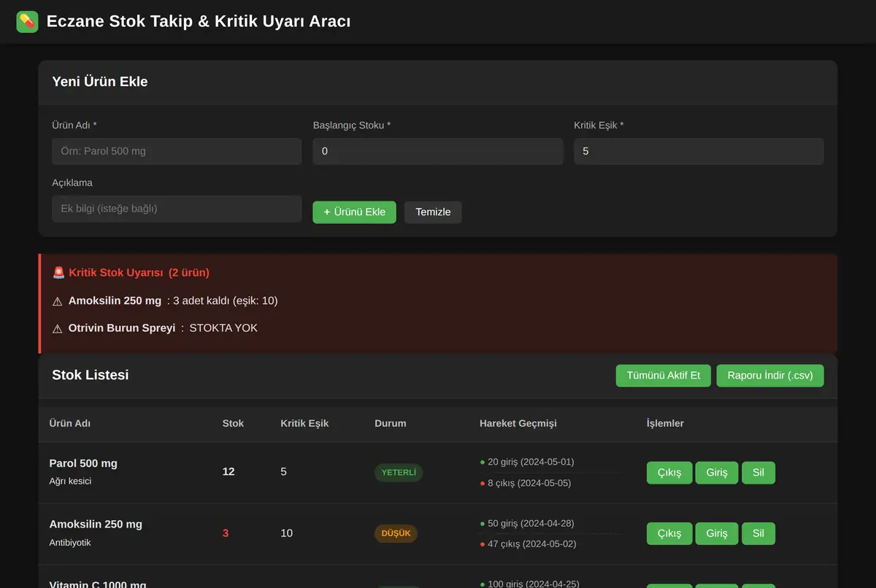This screenshot has width=876, height=588.
Task: Click Amoksilin 250 mg name in stock list
Action: pos(96,524)
